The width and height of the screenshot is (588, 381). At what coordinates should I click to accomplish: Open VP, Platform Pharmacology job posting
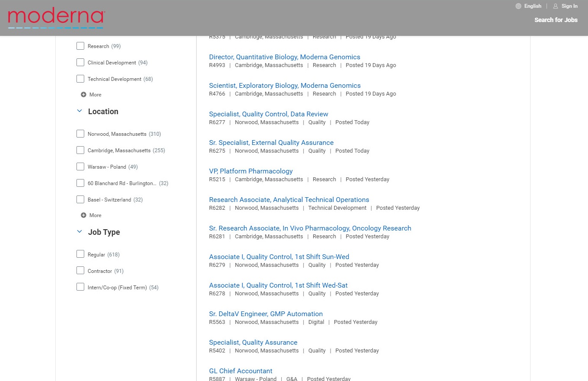click(x=251, y=171)
